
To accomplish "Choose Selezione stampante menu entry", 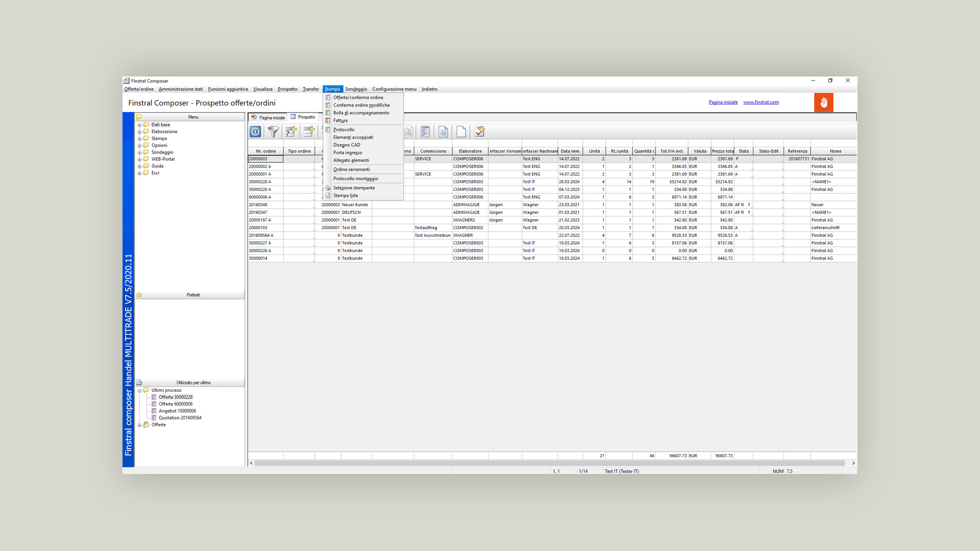I will 354,188.
